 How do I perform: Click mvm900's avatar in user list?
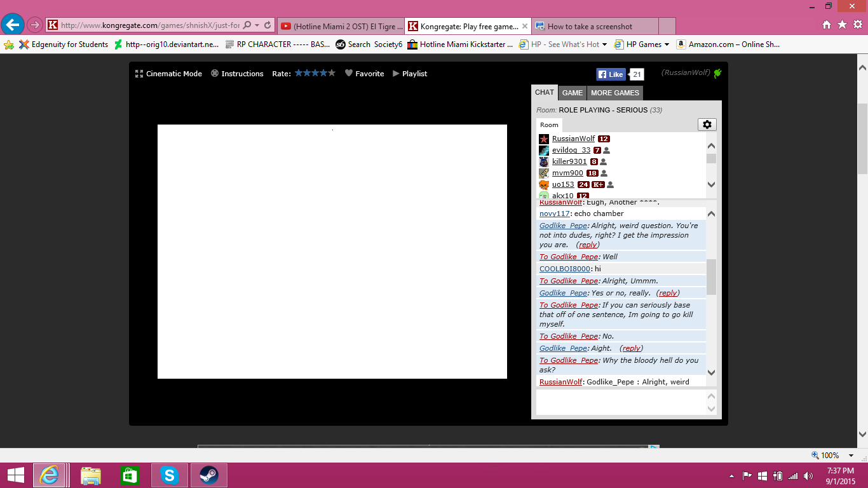click(x=544, y=173)
